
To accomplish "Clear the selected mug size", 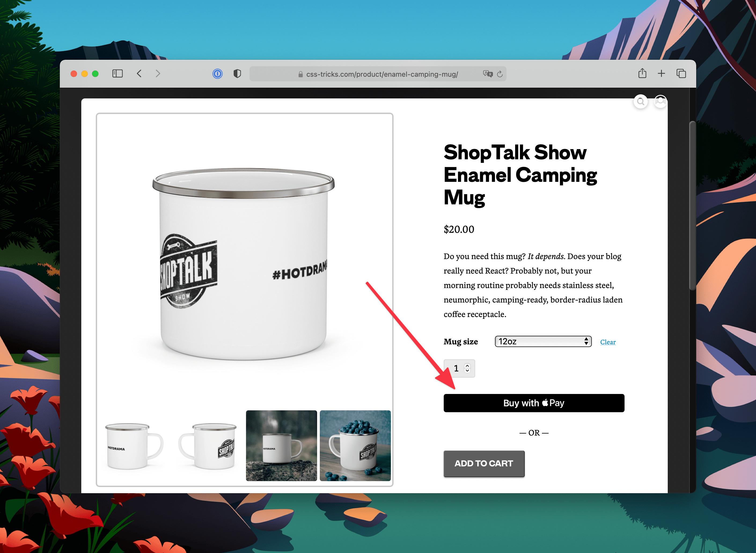I will (608, 342).
